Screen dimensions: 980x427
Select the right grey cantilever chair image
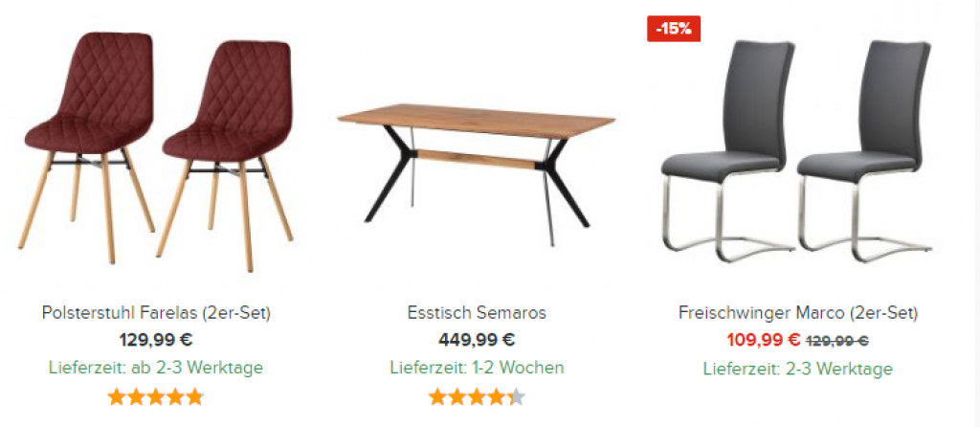click(865, 151)
